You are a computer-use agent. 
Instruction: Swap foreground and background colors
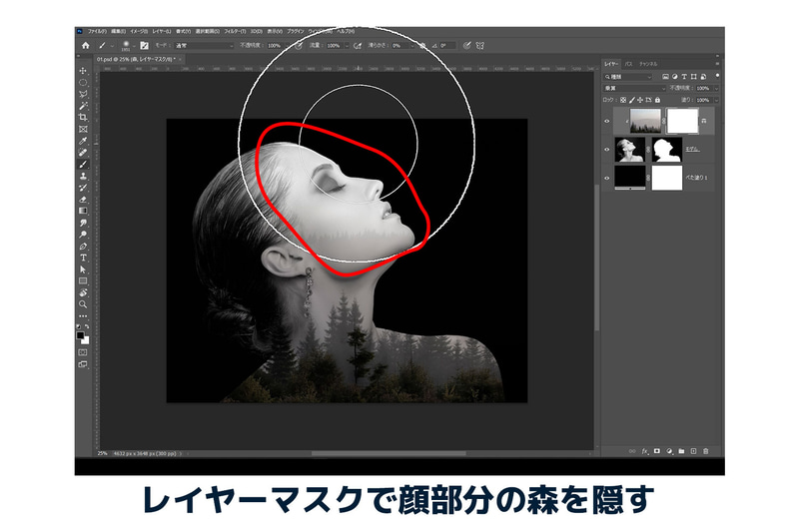coord(87,326)
